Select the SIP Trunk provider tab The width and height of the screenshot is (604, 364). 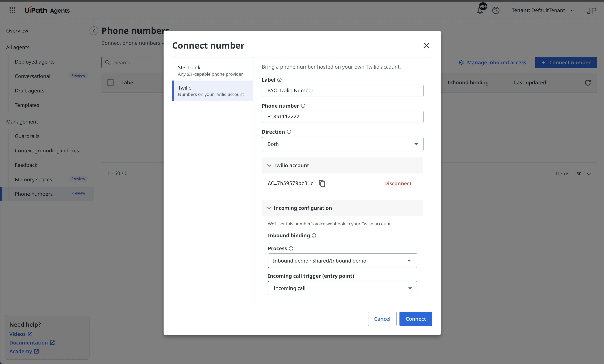(x=212, y=71)
